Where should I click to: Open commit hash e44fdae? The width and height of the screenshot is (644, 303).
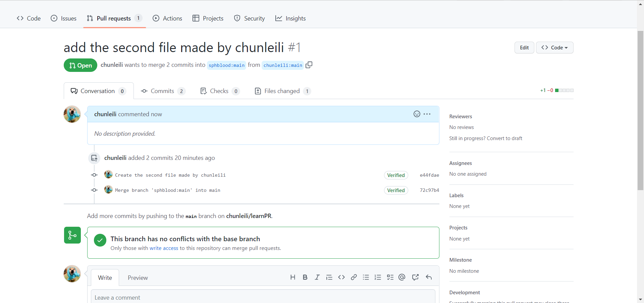pyautogui.click(x=429, y=175)
